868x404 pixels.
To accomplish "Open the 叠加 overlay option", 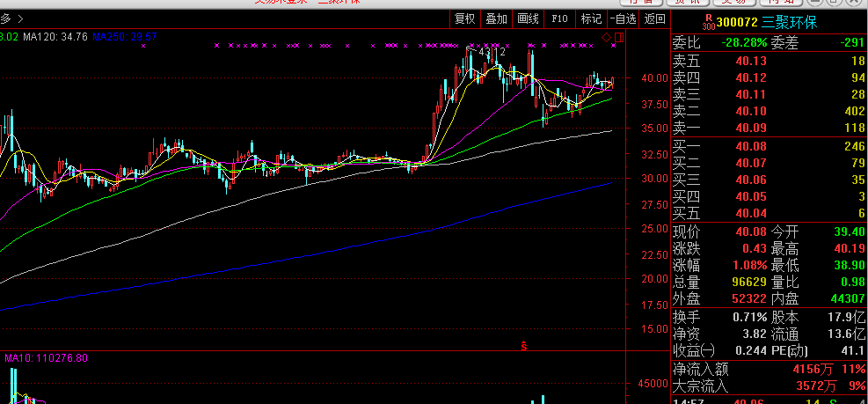I will coord(497,18).
